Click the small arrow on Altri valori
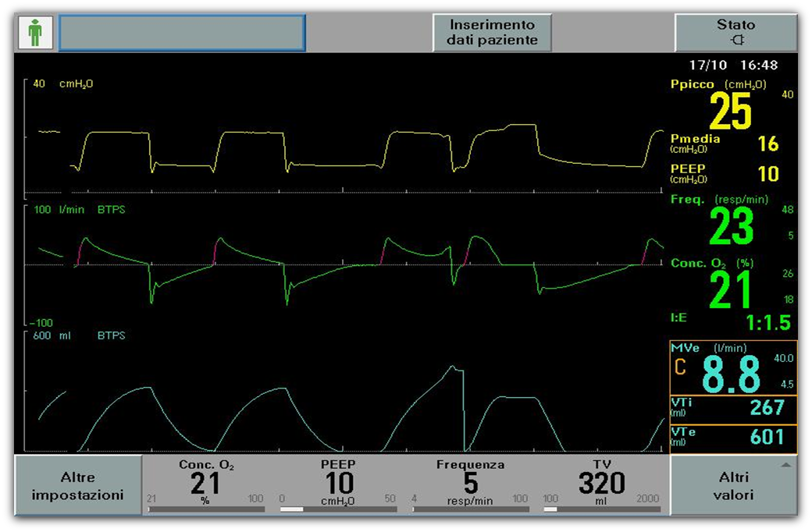Screen dimensions: 812x532 click(785, 466)
